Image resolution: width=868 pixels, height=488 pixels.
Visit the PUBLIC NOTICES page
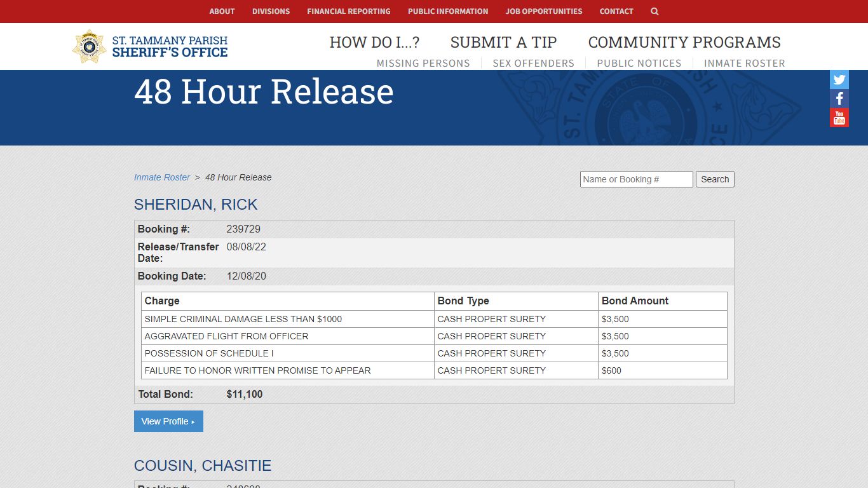[x=639, y=64]
